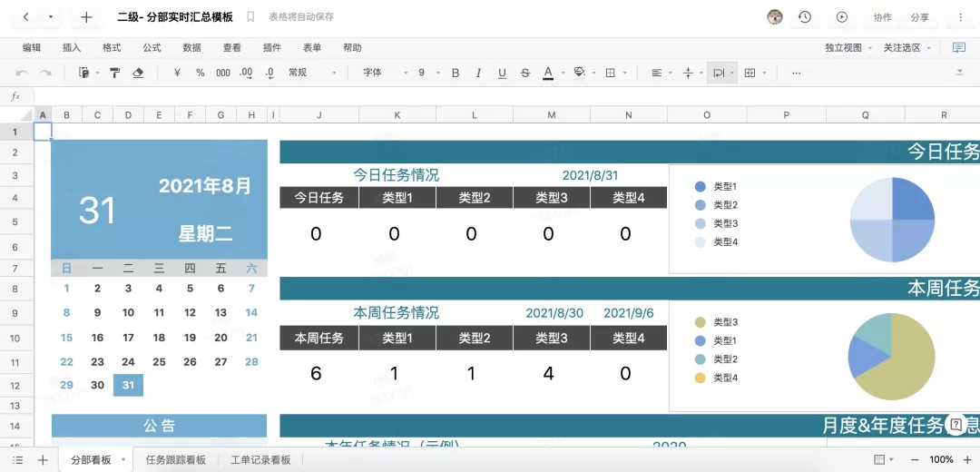Add new sheet with plus icon
This screenshot has height=472, width=980.
click(x=43, y=460)
